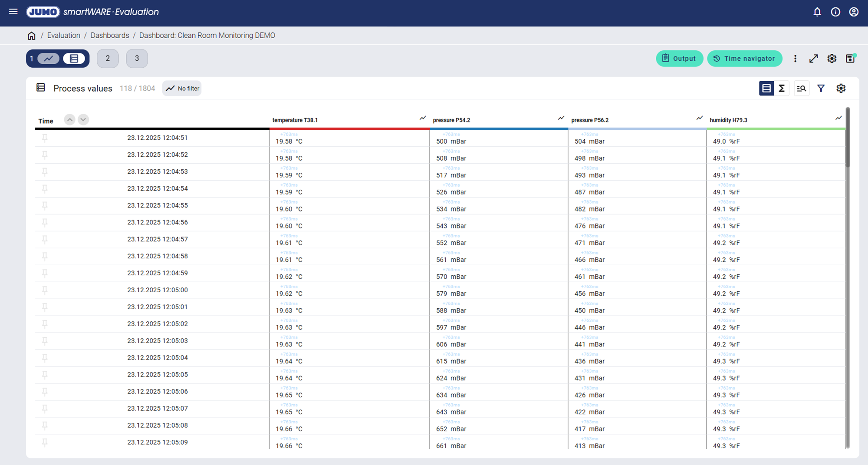The width and height of the screenshot is (868, 465).
Task: Switch to dashboard tab 3
Action: coord(137,59)
